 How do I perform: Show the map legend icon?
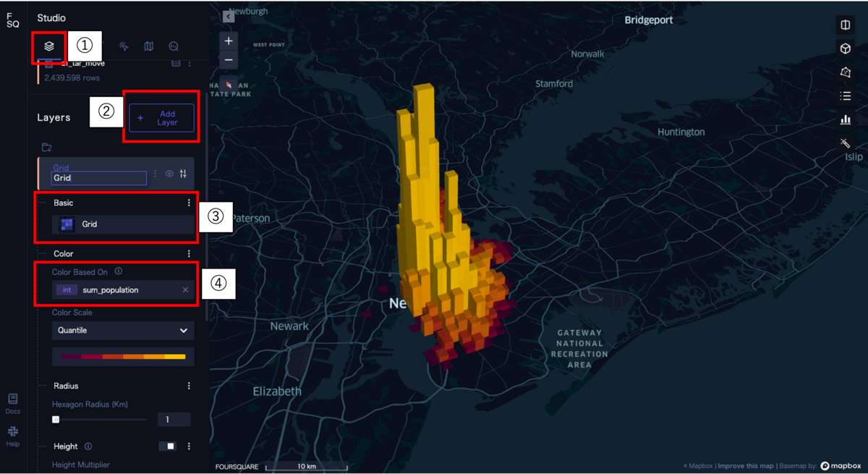(845, 96)
